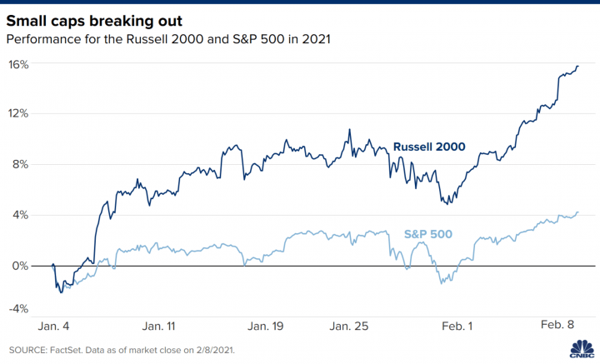This screenshot has height=364, width=600.
Task: Click the end point of the S&P 500 line
Action: coord(578,212)
